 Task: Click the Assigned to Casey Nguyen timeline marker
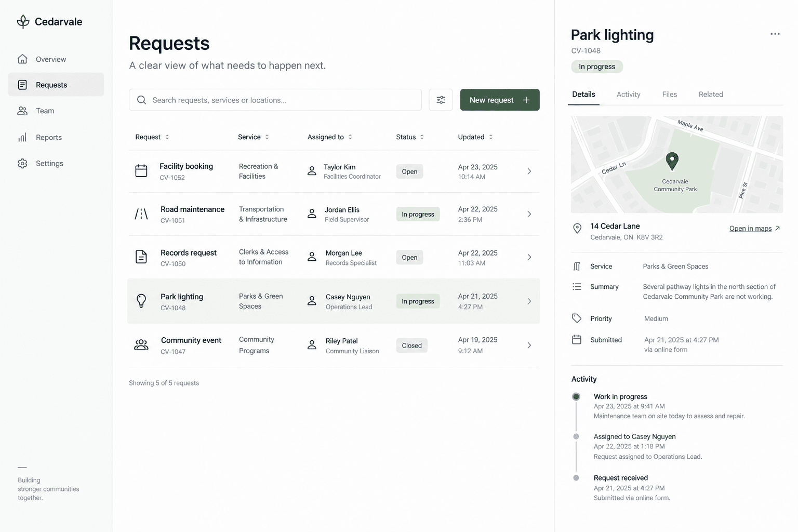576,436
